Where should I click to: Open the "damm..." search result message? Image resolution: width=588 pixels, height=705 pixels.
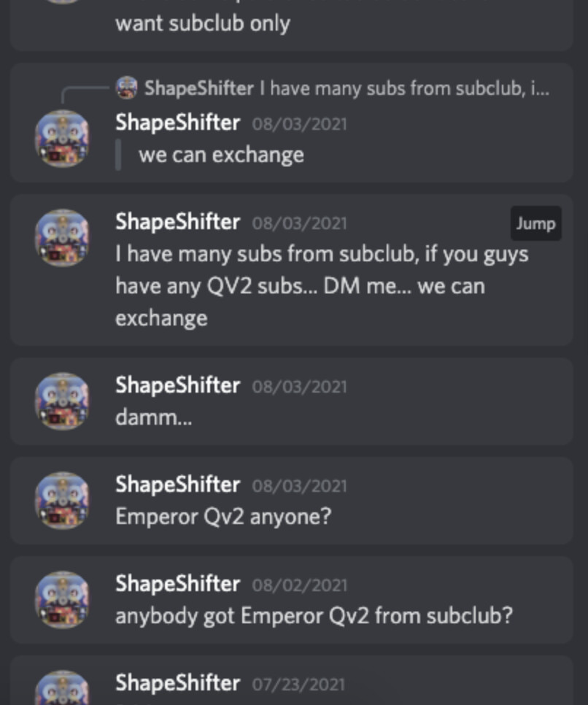(x=153, y=417)
